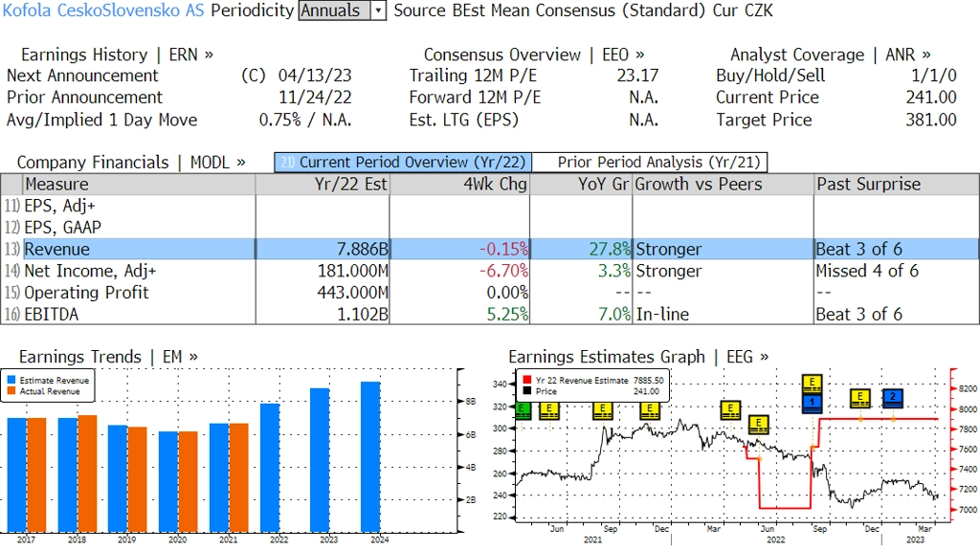Select the 14) Net Income, Adj+ row
The width and height of the screenshot is (980, 550).
click(x=489, y=271)
